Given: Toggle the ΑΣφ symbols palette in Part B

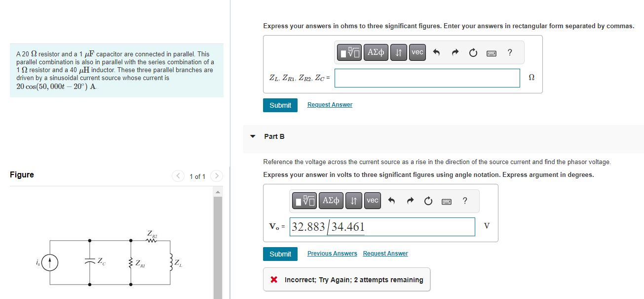Looking at the screenshot, I should (x=331, y=201).
